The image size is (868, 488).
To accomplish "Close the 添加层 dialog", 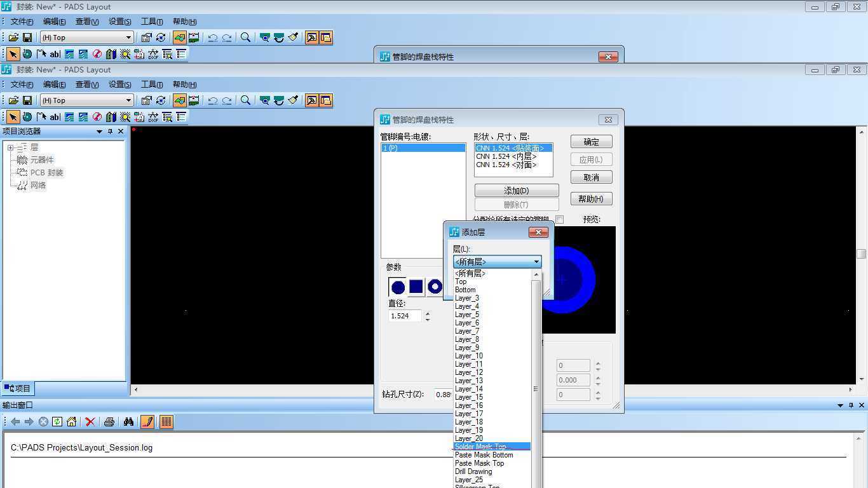I will [538, 232].
